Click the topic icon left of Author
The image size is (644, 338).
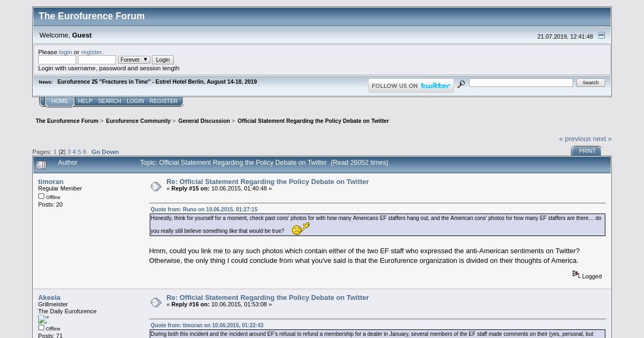41,165
